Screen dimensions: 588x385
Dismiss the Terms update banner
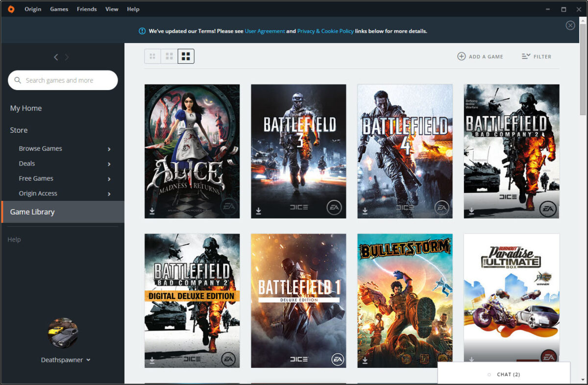[x=570, y=25]
